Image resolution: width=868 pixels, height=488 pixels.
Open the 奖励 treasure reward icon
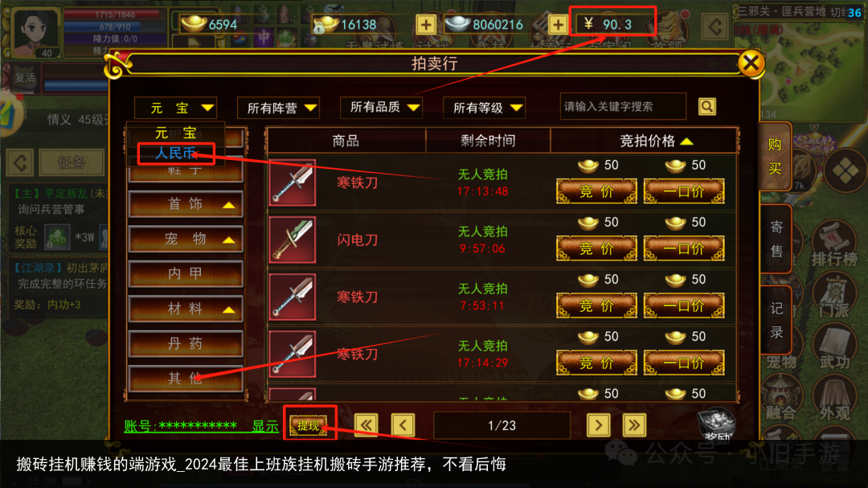pos(716,425)
